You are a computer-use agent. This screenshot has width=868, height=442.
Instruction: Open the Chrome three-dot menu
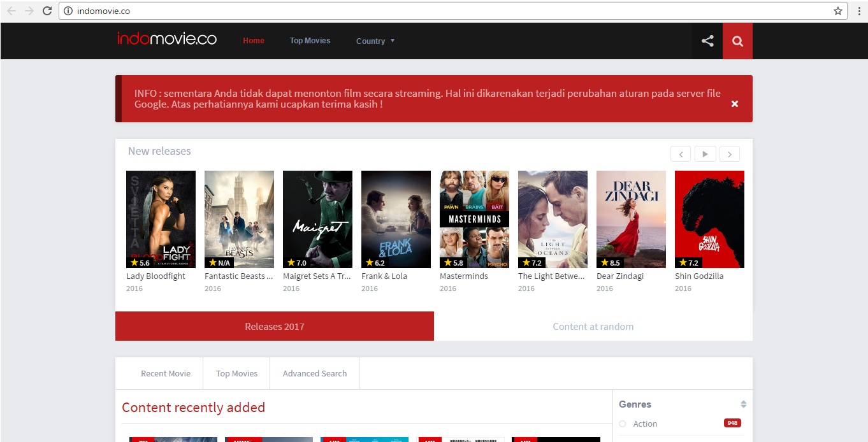coord(858,11)
